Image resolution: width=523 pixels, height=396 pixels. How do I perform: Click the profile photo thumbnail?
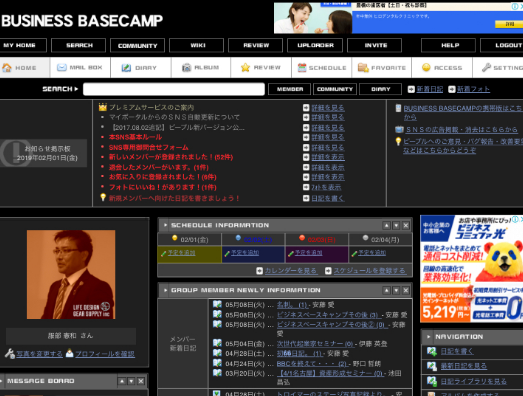[x=71, y=274]
